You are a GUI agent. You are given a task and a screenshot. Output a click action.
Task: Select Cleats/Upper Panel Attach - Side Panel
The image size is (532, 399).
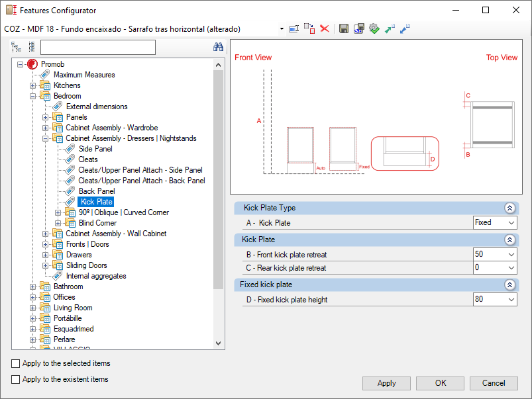click(x=140, y=170)
